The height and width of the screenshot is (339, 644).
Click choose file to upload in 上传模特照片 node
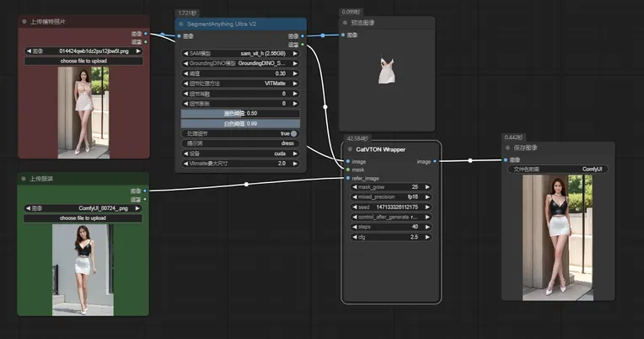83,61
